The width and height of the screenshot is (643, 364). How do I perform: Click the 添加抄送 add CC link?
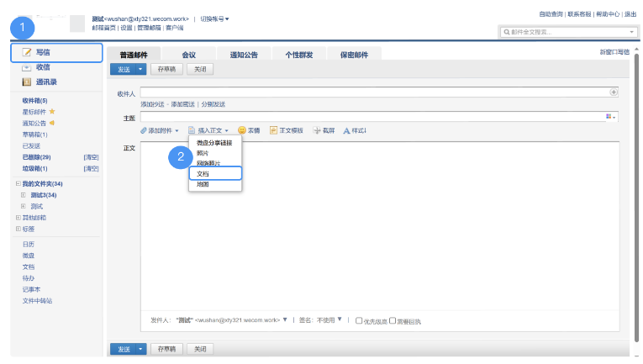(153, 103)
